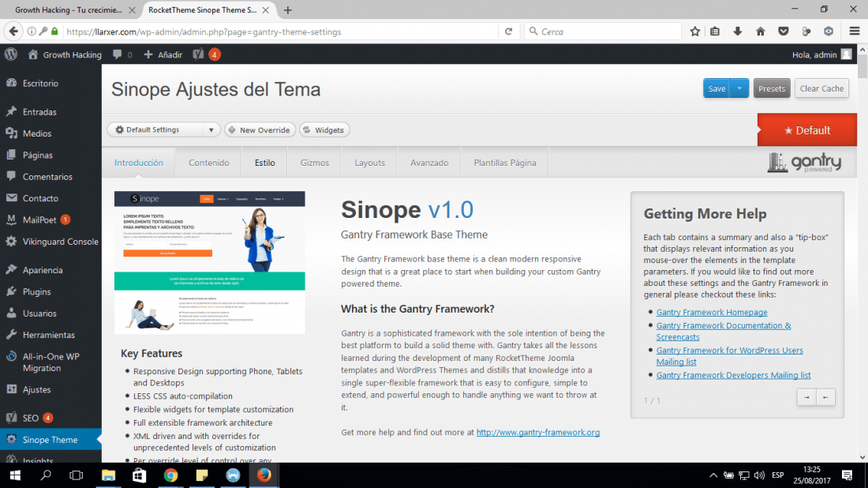Click browser back arrow button
Viewport: 868px width, 488px height.
(13, 32)
